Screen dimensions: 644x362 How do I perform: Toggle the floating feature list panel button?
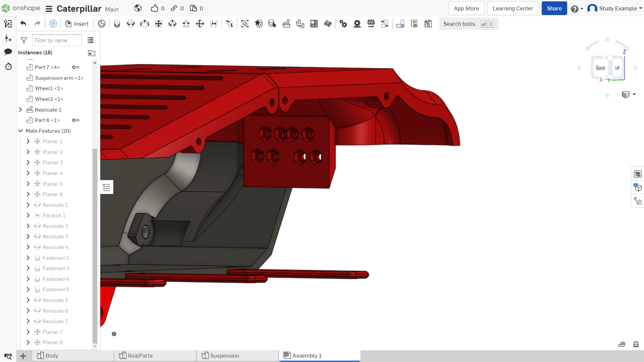click(107, 187)
